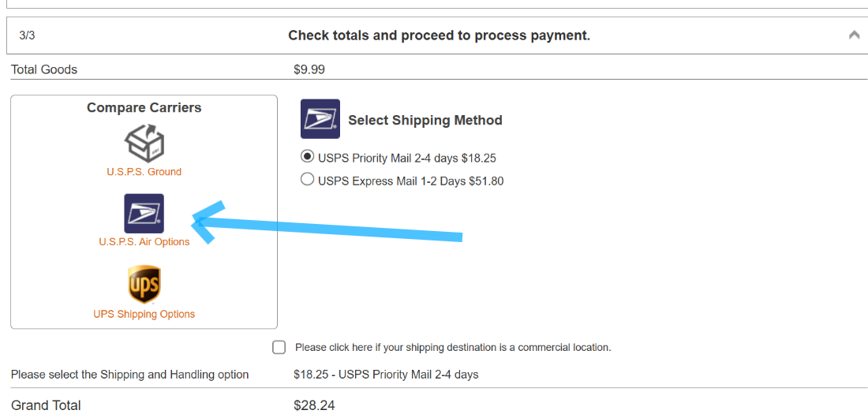Screen dimensions: 868x414
Task: Click the 'USPS Priority Mail 2-4 days $18.25' label
Action: click(x=407, y=158)
